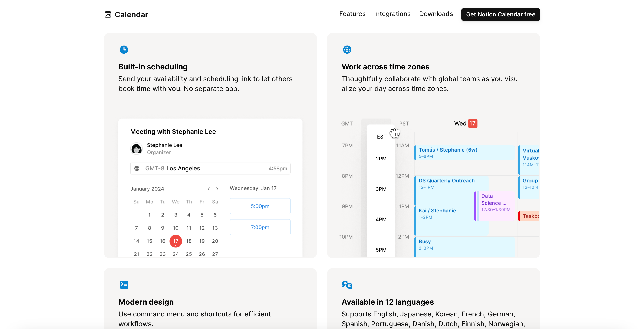This screenshot has height=329, width=644.
Task: Click the blue clock scheduling icon
Action: (x=124, y=49)
